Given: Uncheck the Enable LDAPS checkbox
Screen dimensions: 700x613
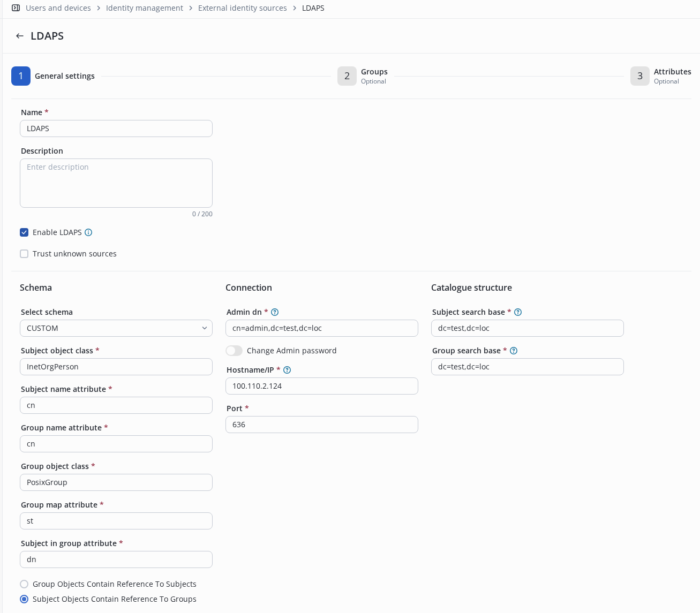Looking at the screenshot, I should (x=24, y=232).
